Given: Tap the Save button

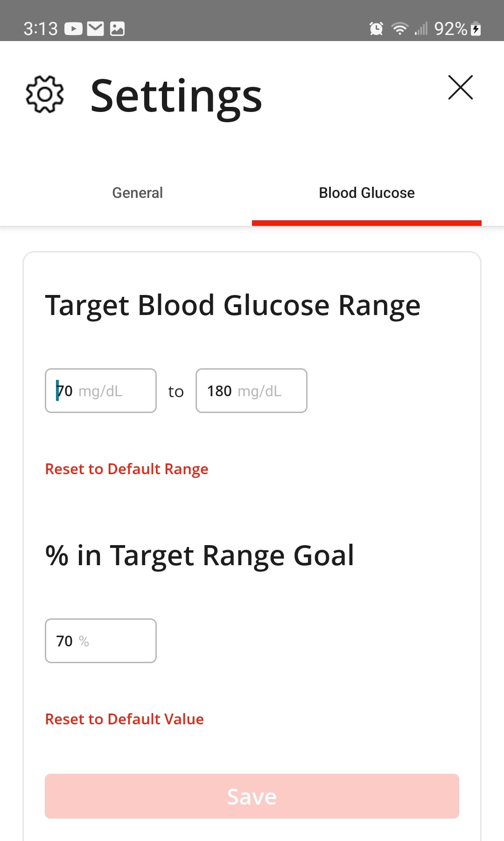Looking at the screenshot, I should pos(252,796).
